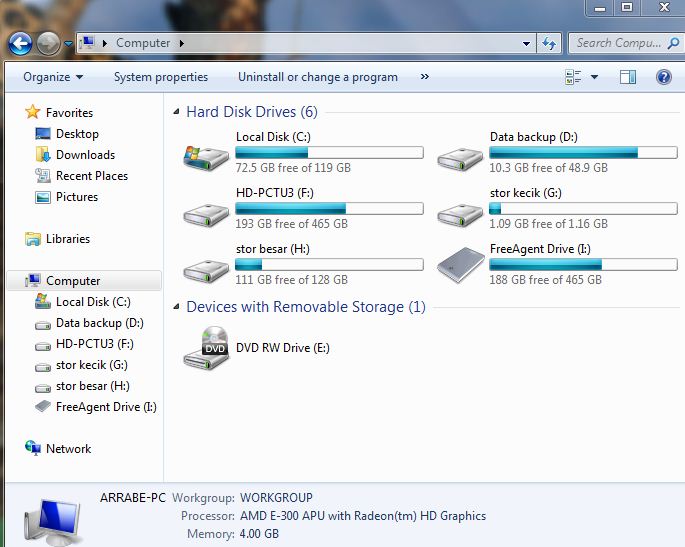Viewport: 685px width, 547px height.
Task: Select stor kecik (G:) in navigation tree
Action: click(x=92, y=364)
